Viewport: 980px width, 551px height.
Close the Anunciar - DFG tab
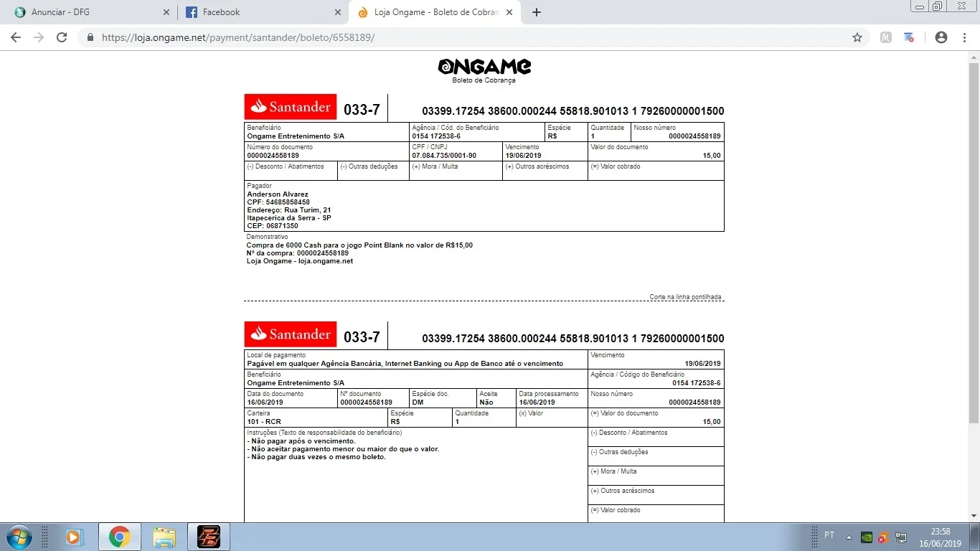166,12
